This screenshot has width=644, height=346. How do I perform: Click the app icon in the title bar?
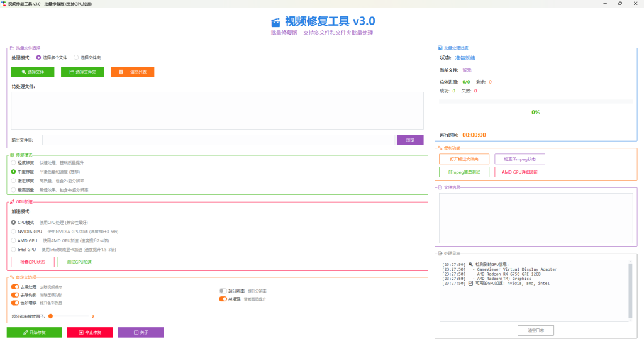coord(4,3)
